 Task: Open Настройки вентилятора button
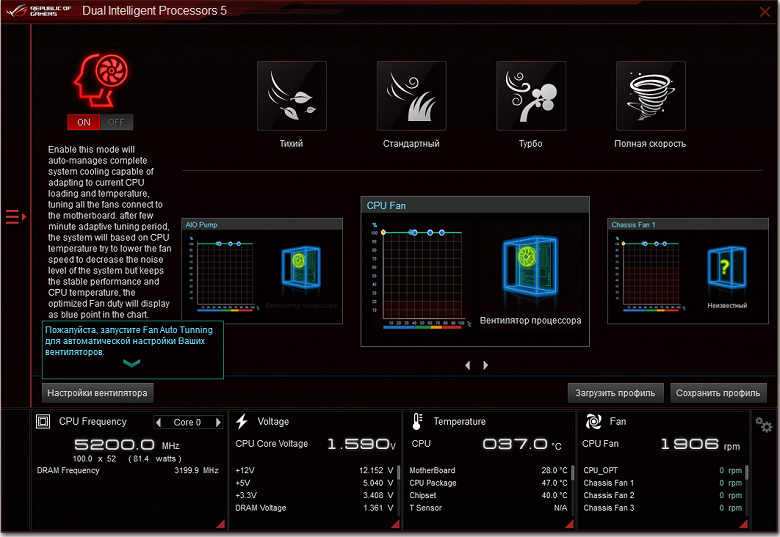point(98,393)
